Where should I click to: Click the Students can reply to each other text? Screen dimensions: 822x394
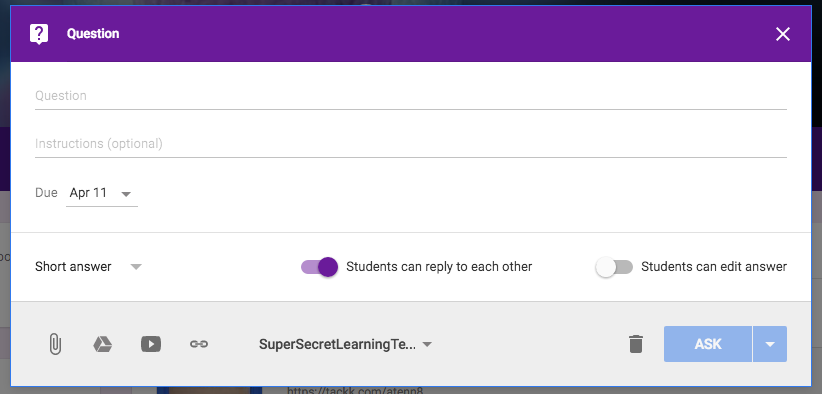439,267
